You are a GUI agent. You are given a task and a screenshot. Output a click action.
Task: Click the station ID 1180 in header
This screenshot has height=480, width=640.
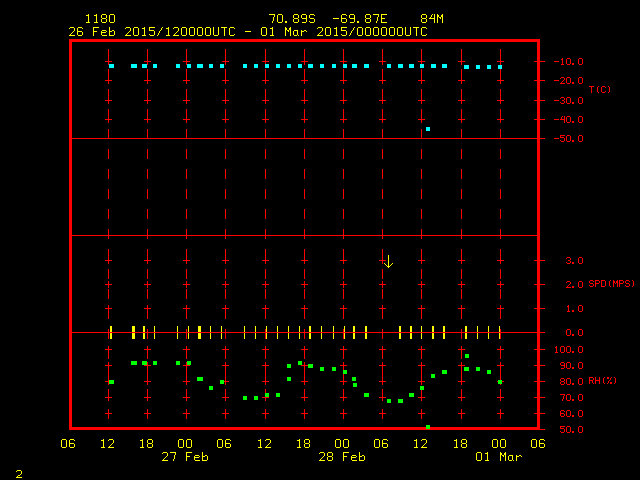point(99,19)
